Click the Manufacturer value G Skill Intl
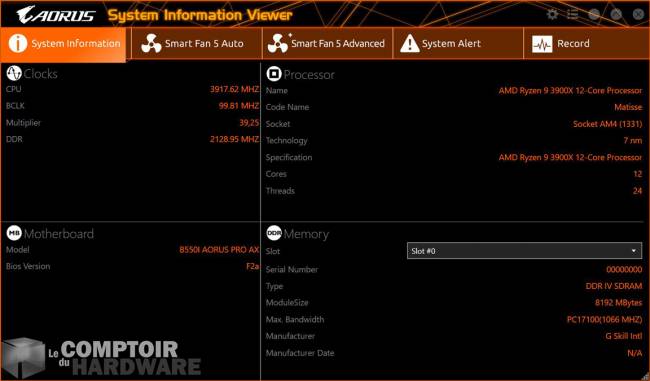Viewport: 650px width, 381px height. [623, 336]
